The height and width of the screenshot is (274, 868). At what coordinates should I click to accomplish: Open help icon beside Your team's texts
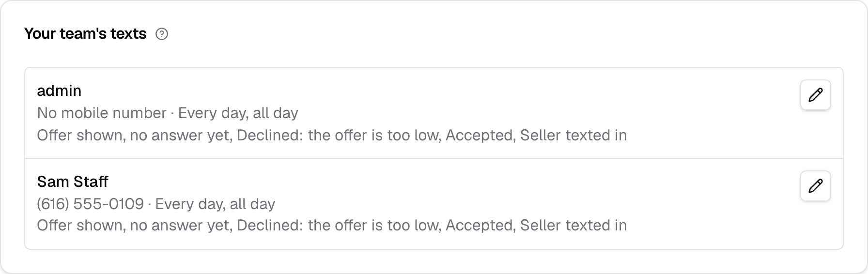pyautogui.click(x=162, y=34)
